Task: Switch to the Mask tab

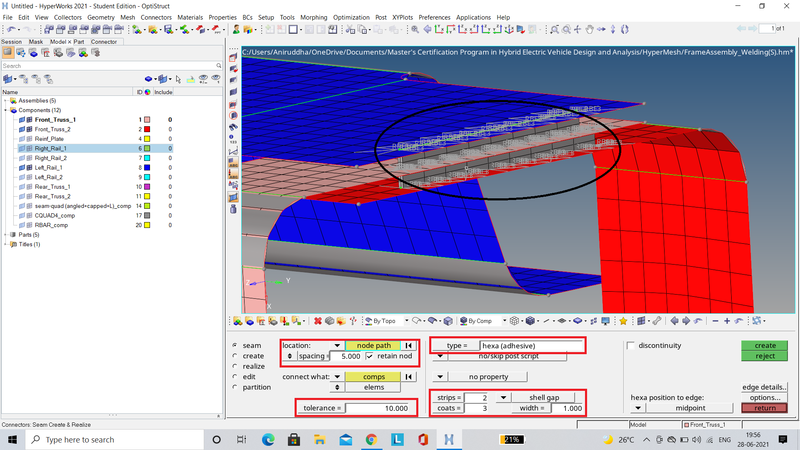Action: coord(35,42)
